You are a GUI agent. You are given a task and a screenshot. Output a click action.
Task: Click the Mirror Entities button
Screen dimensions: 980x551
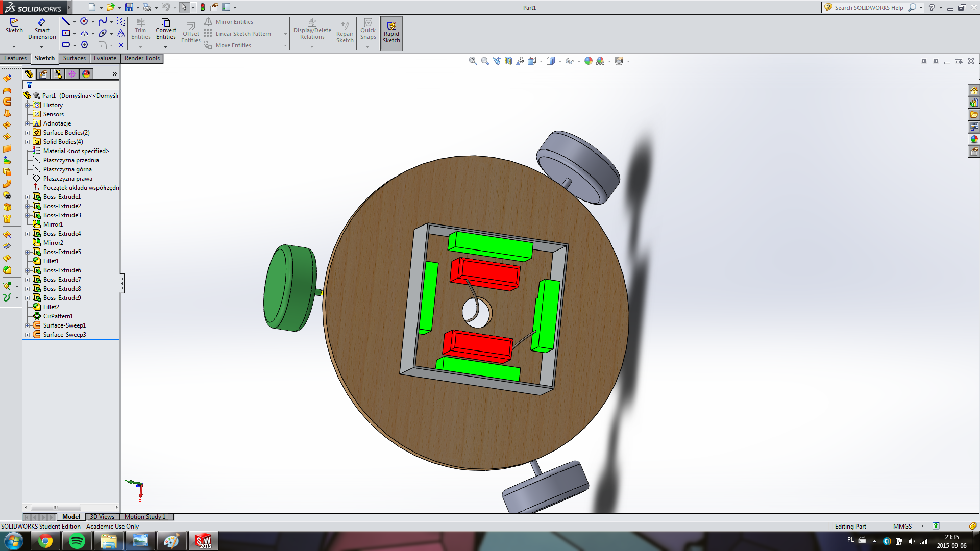coord(229,22)
